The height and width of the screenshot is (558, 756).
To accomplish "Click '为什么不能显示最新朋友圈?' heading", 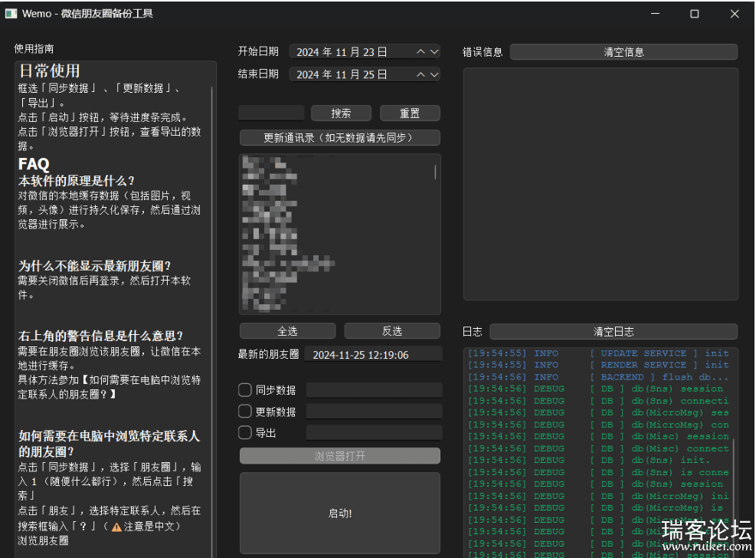I will (x=94, y=266).
